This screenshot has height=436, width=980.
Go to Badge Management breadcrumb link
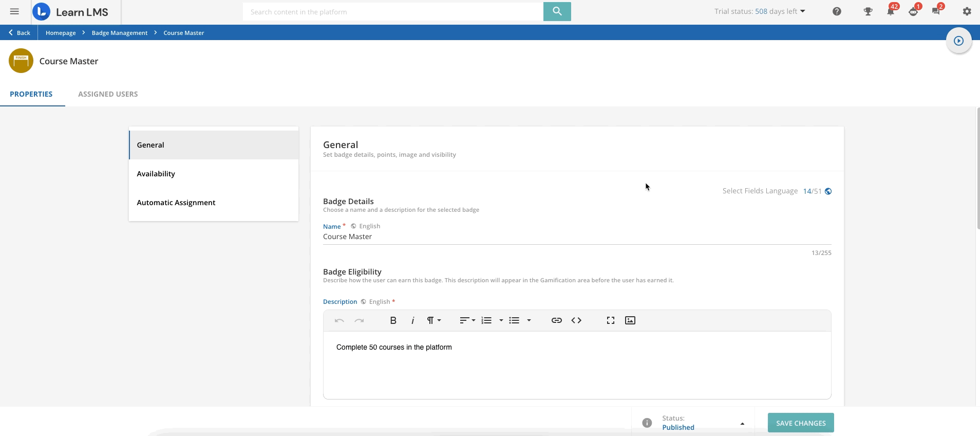point(119,33)
